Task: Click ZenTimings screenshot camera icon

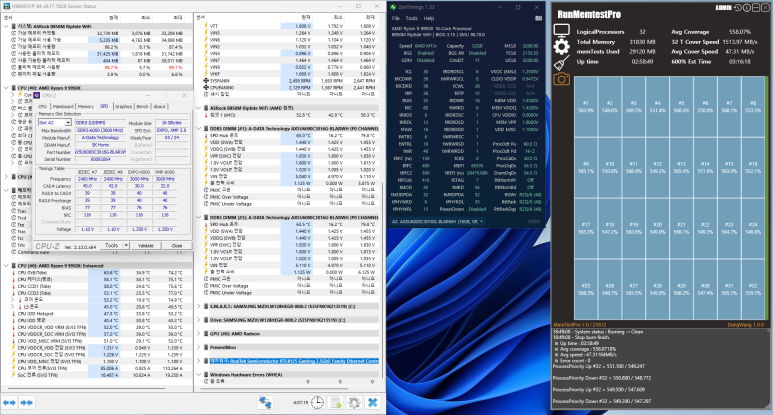Action: pos(538,18)
